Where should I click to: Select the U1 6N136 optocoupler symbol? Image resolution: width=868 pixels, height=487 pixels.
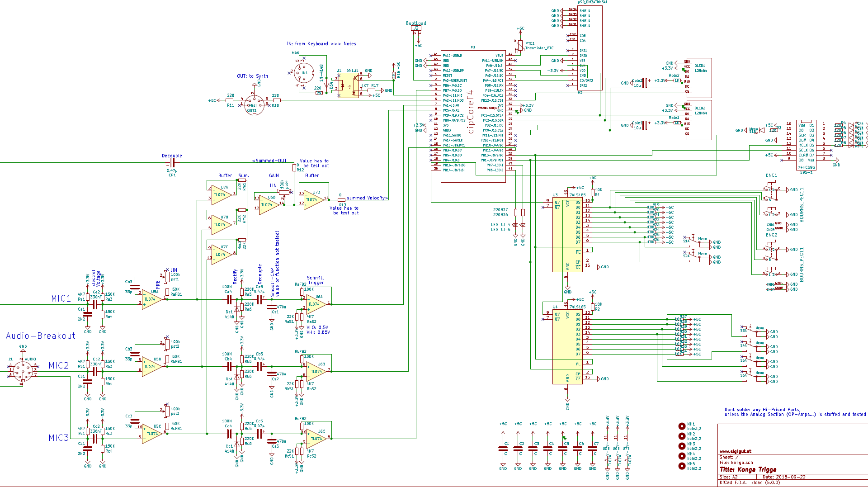pyautogui.click(x=349, y=85)
